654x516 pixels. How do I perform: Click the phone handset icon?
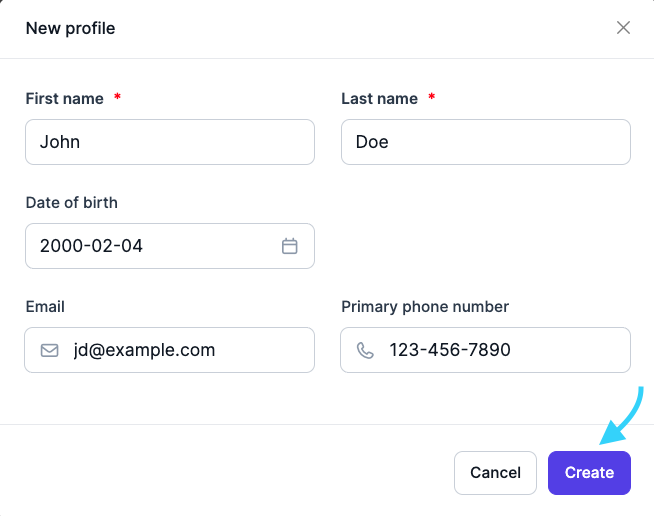pyautogui.click(x=366, y=351)
